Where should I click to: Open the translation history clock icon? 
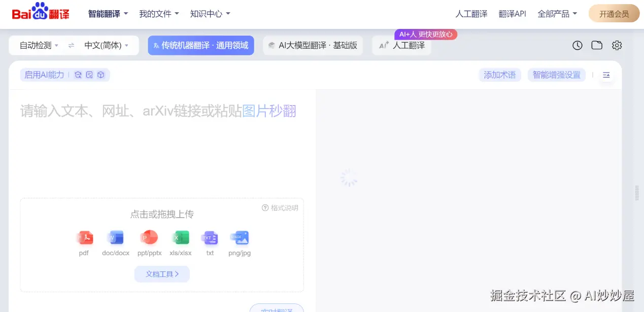tap(577, 45)
